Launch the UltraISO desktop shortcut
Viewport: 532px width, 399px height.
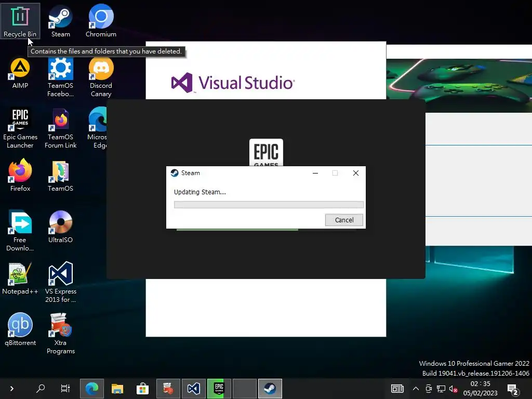[60, 227]
